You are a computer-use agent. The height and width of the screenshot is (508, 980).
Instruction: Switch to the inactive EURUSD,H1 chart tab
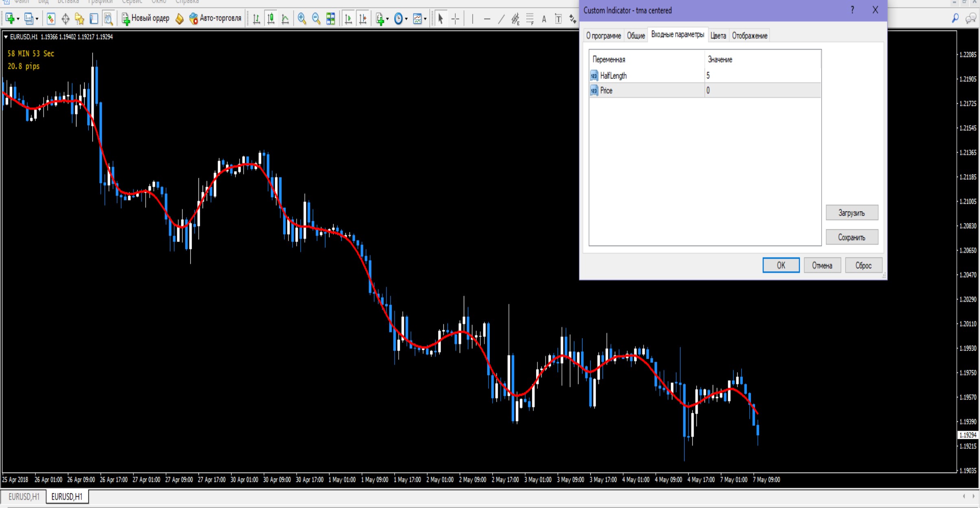[24, 497]
